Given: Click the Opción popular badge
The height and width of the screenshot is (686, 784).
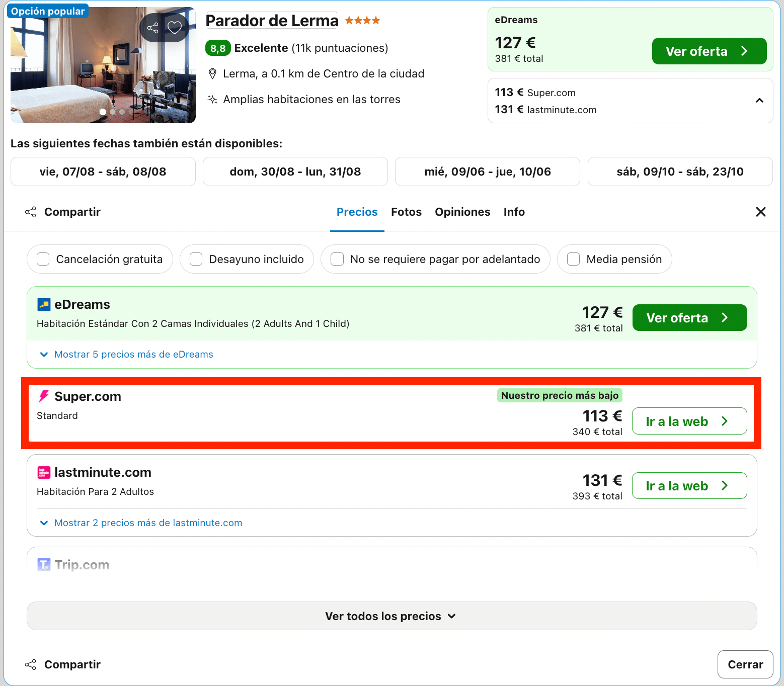Looking at the screenshot, I should click(48, 11).
